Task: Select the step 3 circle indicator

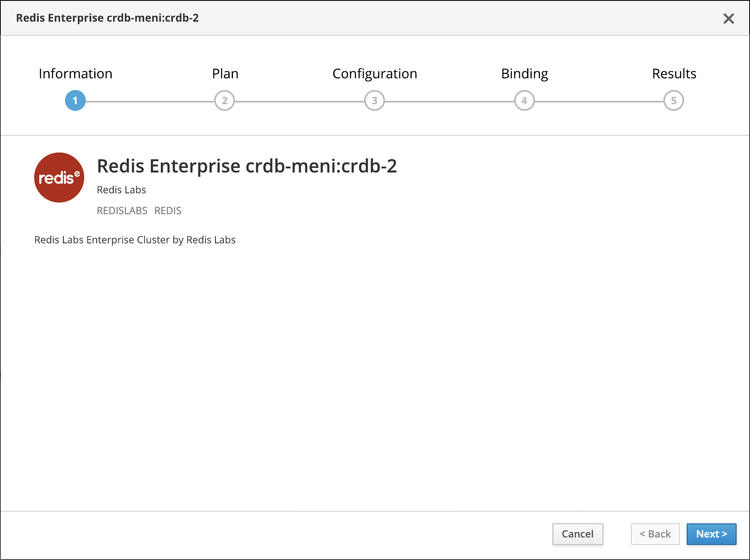Action: tap(375, 100)
